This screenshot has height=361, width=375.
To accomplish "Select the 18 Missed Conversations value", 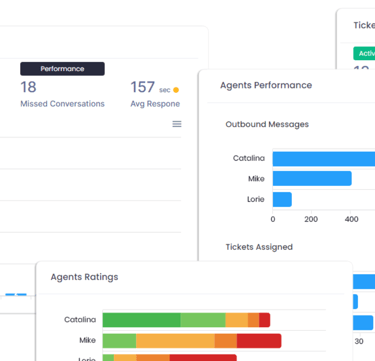I will 28,87.
